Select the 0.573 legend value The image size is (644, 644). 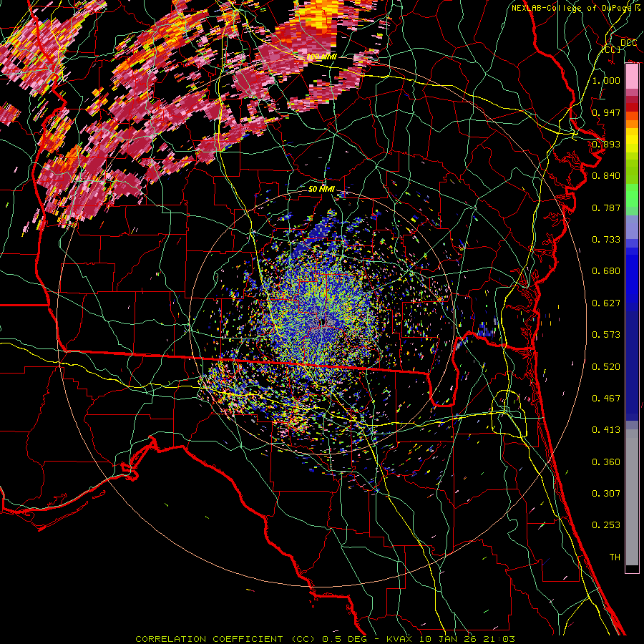(606, 335)
